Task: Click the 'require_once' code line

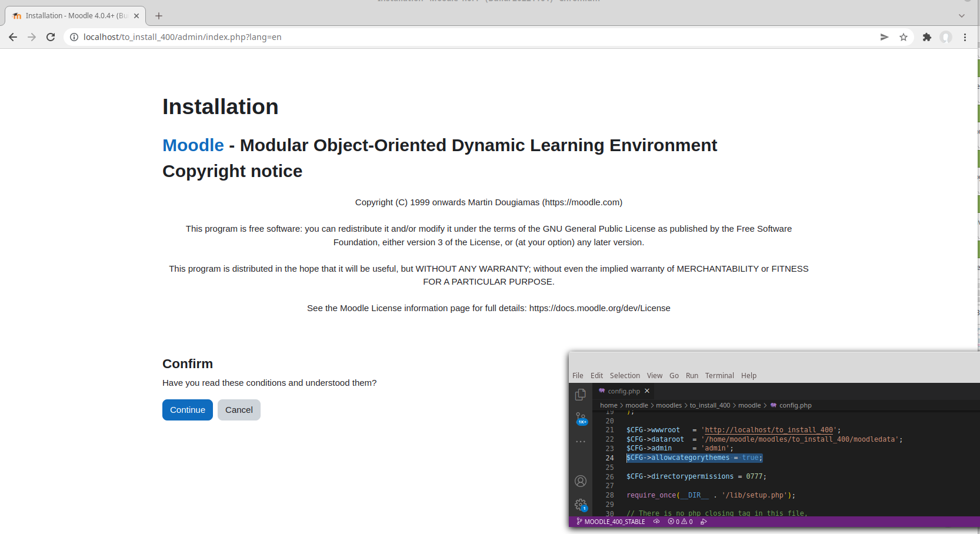Action: pos(711,495)
